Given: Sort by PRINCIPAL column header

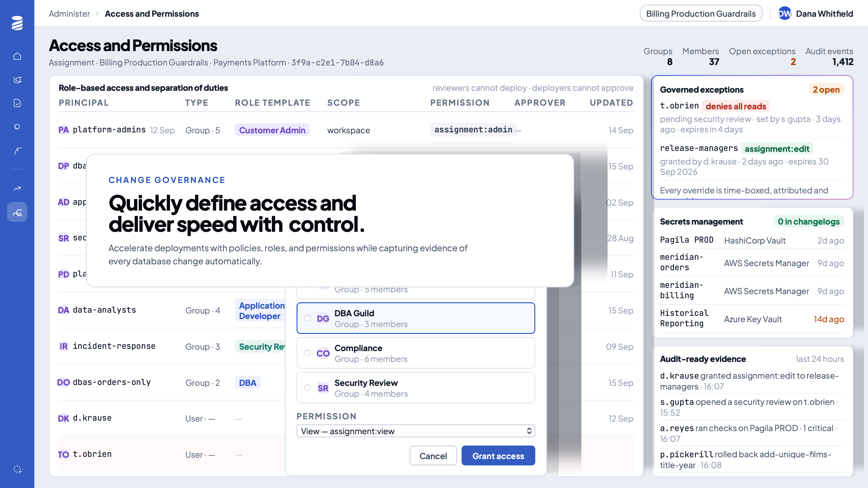Looking at the screenshot, I should tap(84, 103).
